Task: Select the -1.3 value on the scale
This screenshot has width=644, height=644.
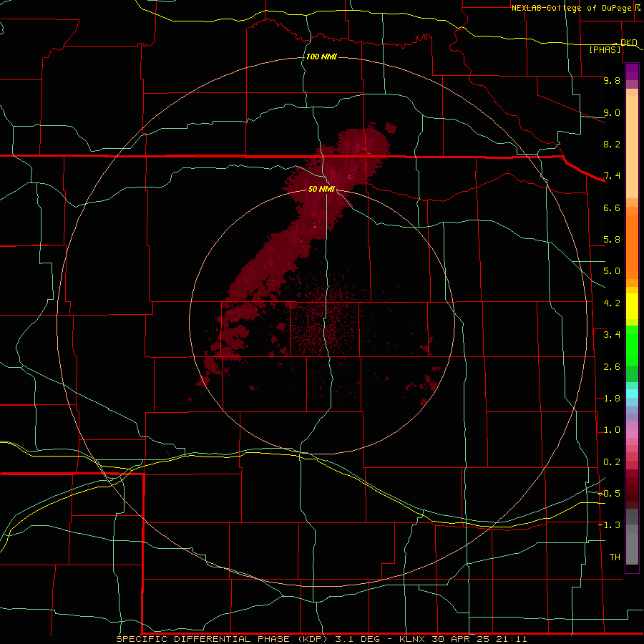Action: click(610, 525)
